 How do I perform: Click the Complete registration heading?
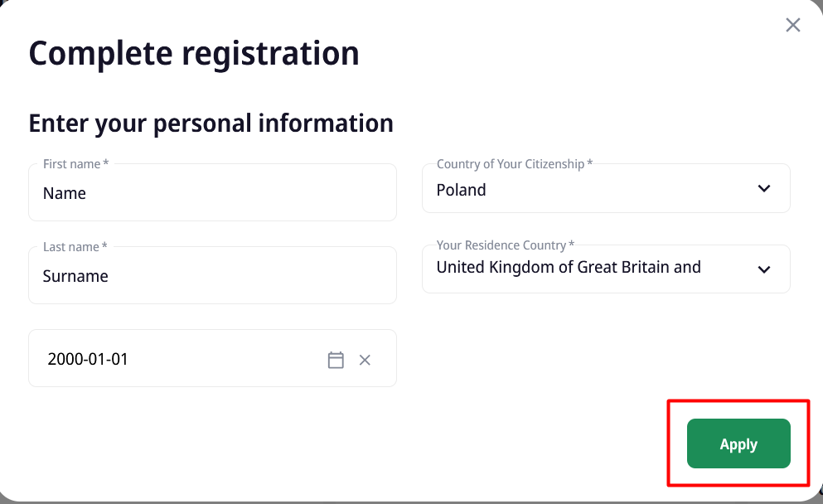point(194,53)
